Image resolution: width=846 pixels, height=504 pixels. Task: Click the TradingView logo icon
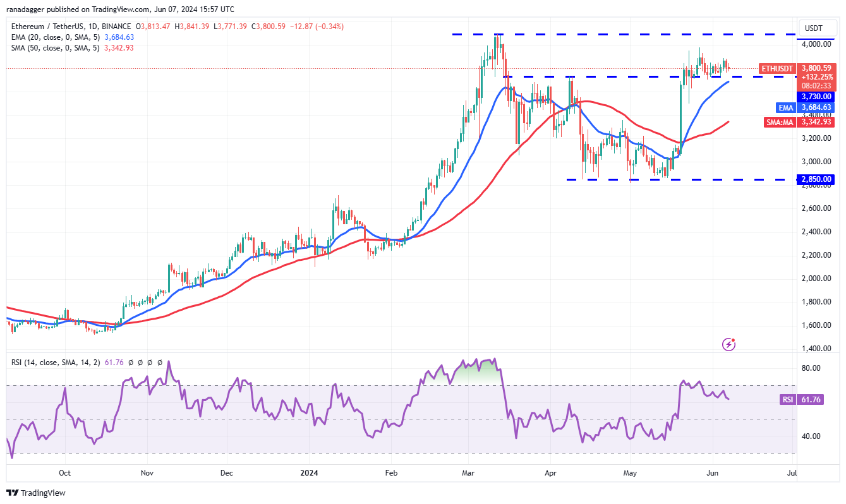(x=13, y=493)
